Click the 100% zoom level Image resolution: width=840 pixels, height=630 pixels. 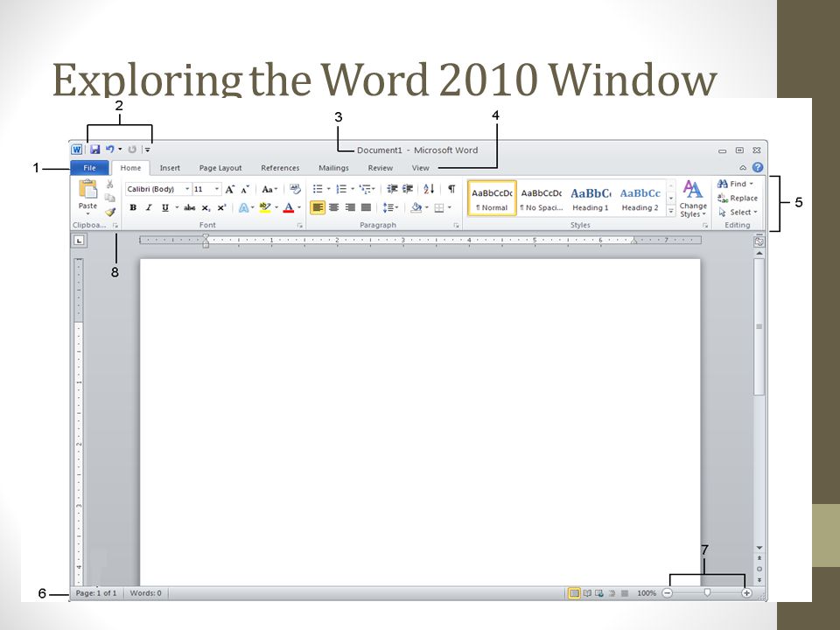647,593
